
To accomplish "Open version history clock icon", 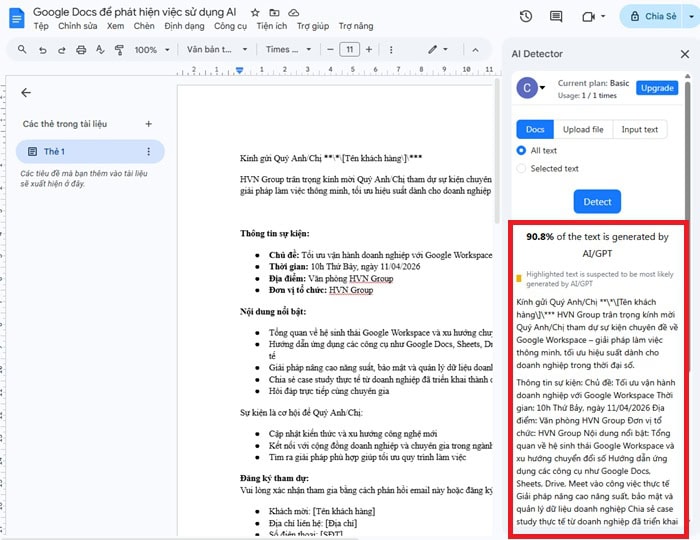I will [x=526, y=16].
